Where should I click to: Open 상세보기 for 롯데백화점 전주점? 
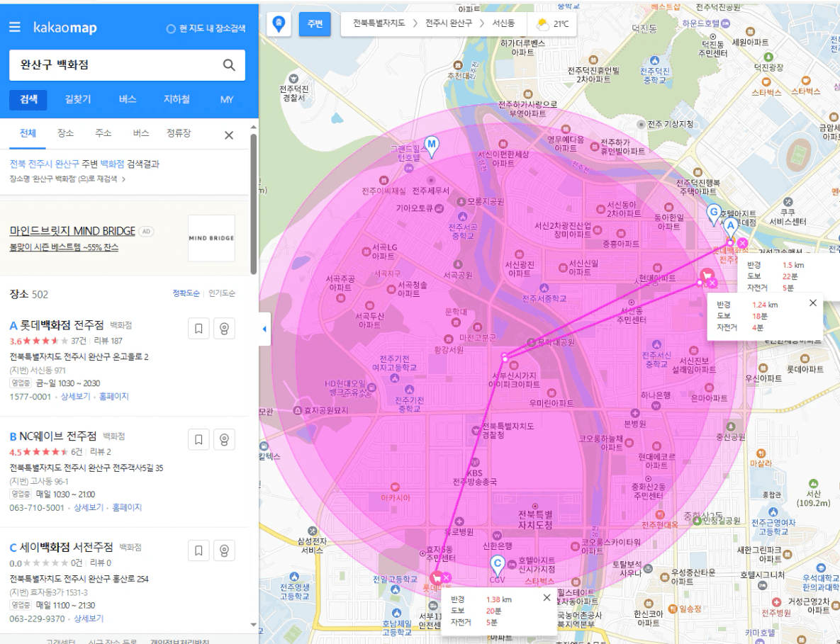76,397
